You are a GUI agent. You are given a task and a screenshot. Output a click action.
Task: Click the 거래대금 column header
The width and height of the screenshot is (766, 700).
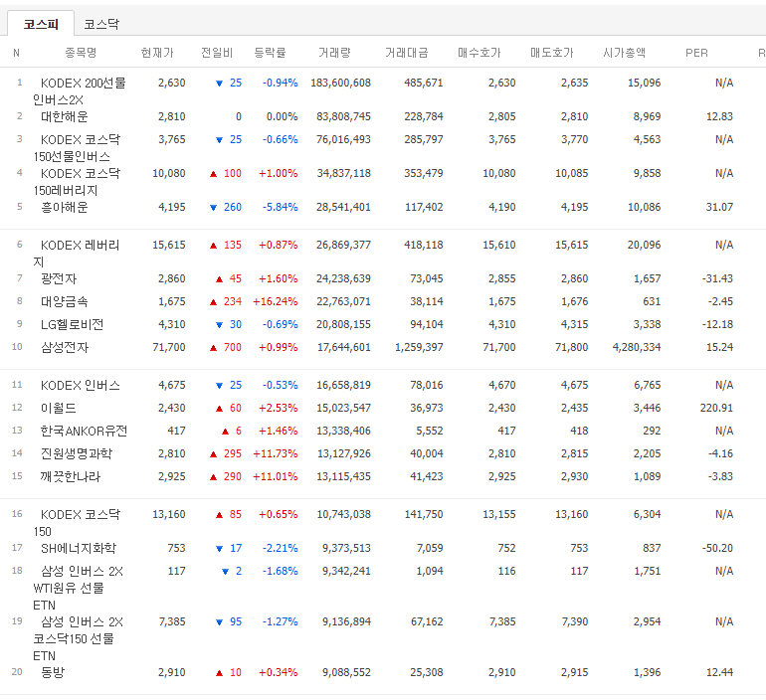pyautogui.click(x=407, y=53)
